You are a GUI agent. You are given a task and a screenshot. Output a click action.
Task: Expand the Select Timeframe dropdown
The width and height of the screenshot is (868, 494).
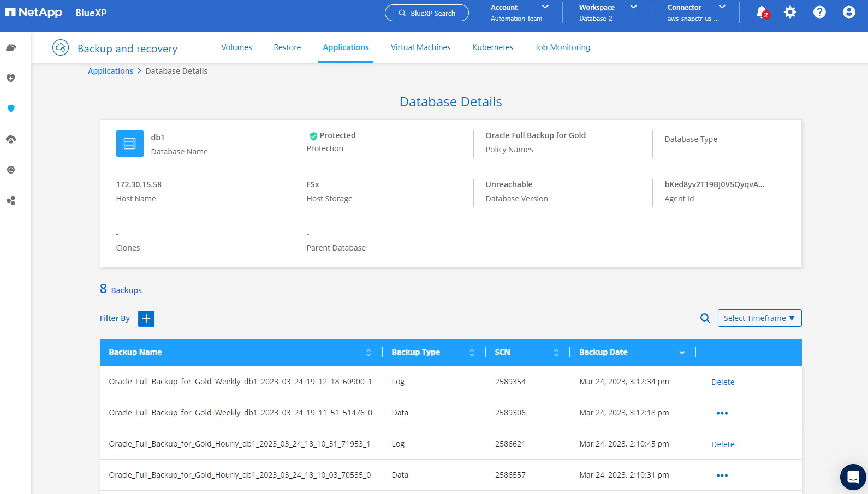tap(759, 318)
